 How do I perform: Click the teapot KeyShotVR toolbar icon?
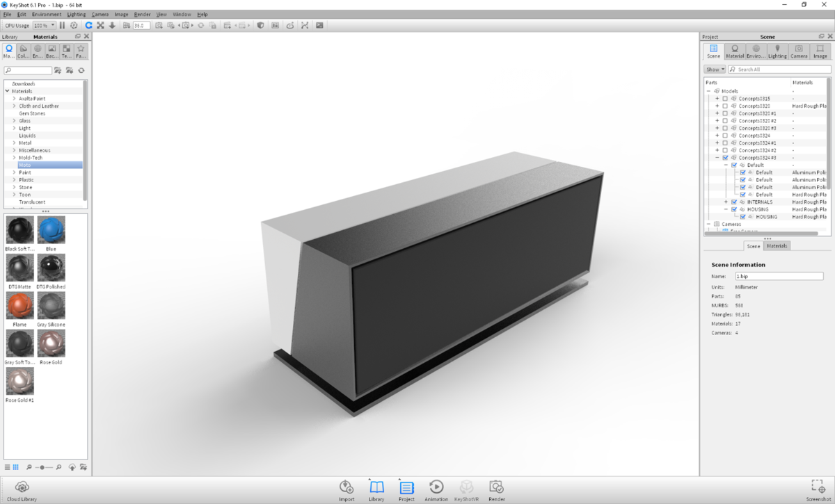[x=289, y=25]
